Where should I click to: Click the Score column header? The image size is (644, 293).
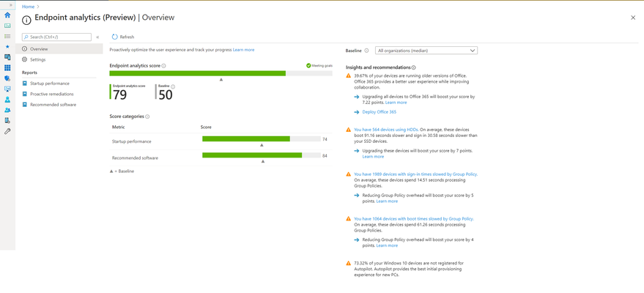coord(206,127)
